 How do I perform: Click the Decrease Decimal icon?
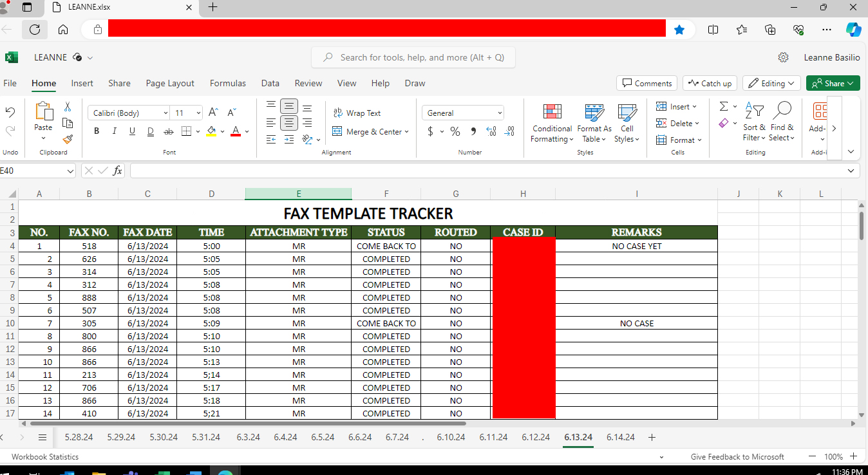(x=509, y=131)
